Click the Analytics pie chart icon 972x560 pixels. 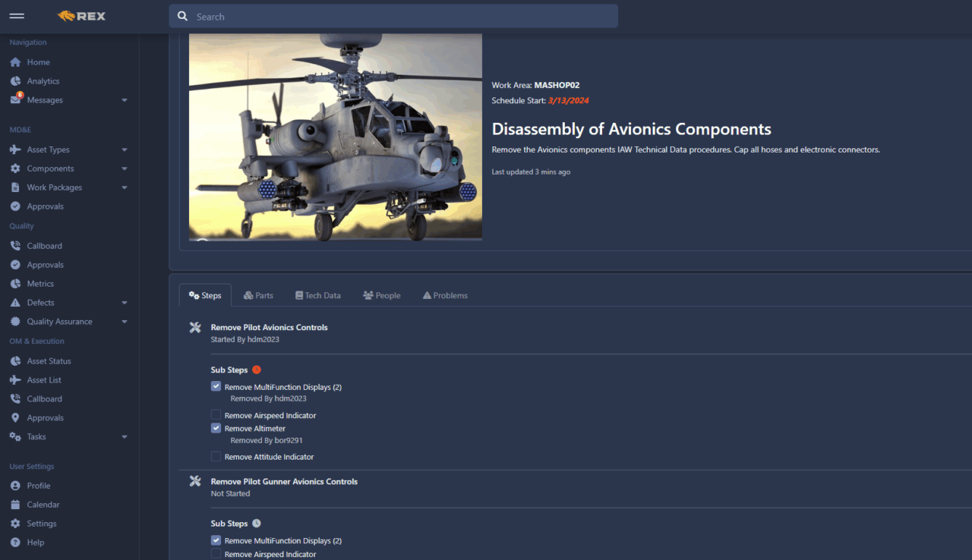[15, 81]
